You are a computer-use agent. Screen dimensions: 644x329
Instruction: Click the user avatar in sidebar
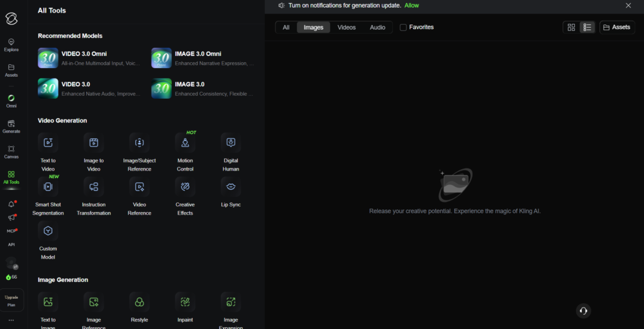pyautogui.click(x=11, y=264)
